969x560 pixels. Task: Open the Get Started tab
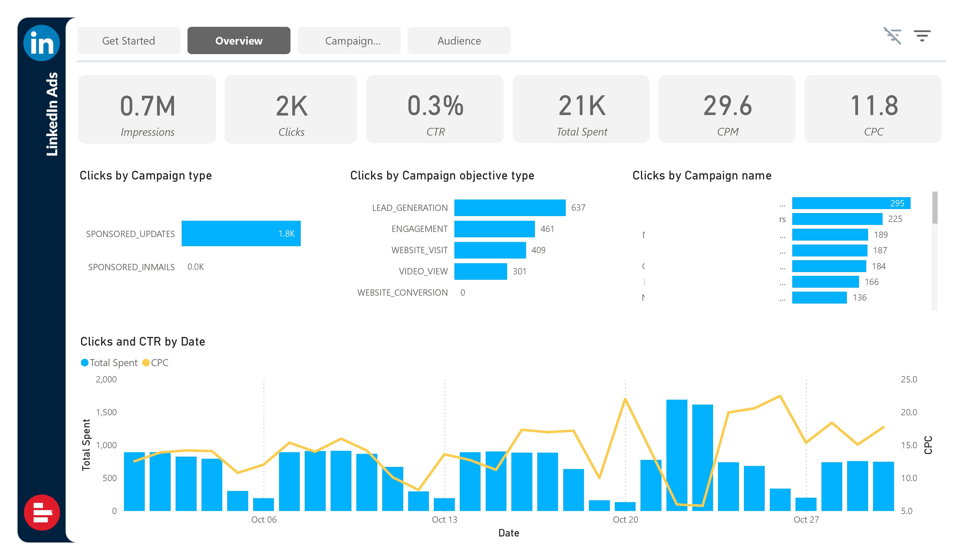pos(128,40)
